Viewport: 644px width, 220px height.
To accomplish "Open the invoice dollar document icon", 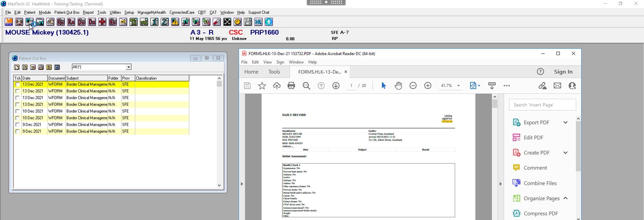I will pos(248,22).
